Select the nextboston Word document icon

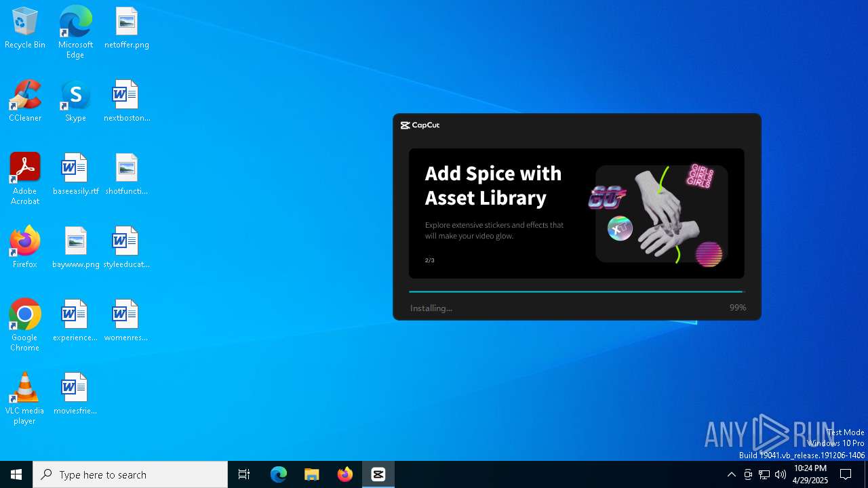click(126, 102)
